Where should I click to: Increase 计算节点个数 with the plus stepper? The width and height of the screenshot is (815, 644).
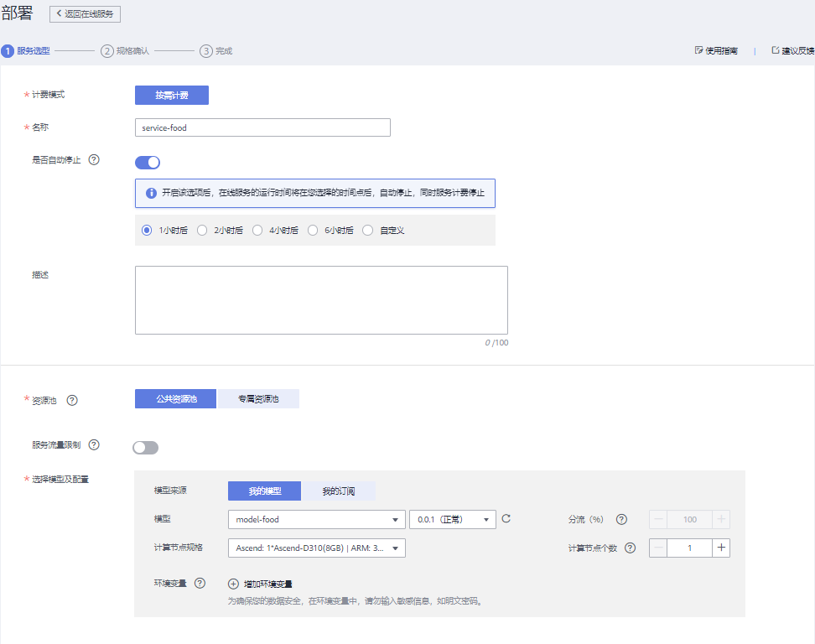coord(721,548)
